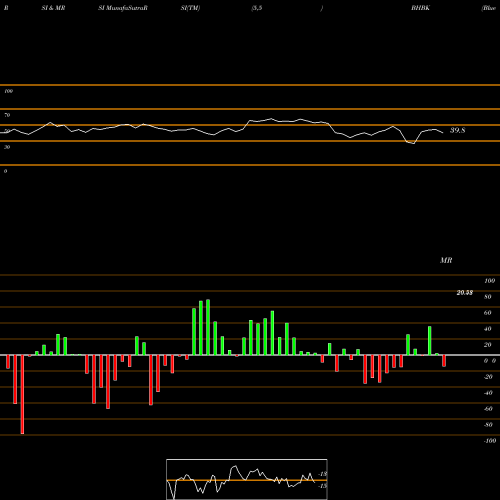Viewport: 500px width, 500px height.
Task: Click the -20 axis label in MR panel
Action: point(488,377)
